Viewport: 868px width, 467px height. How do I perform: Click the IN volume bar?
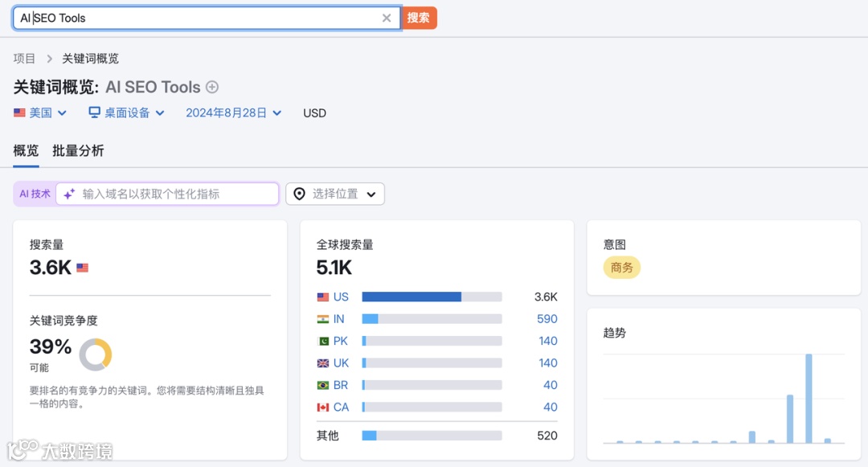tap(432, 319)
